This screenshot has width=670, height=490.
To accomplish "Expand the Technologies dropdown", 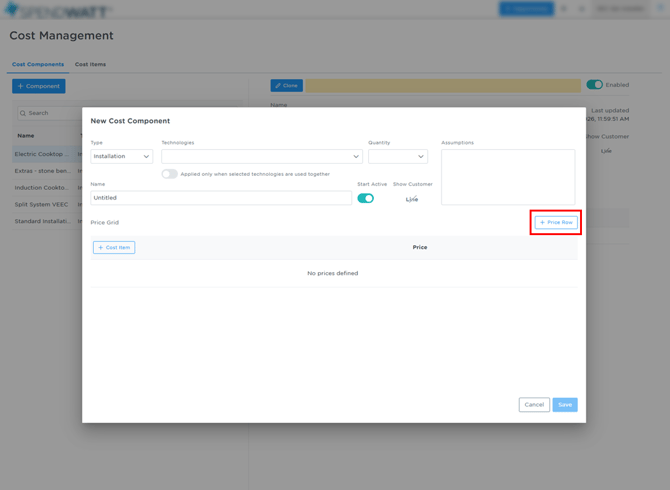I will click(x=262, y=156).
